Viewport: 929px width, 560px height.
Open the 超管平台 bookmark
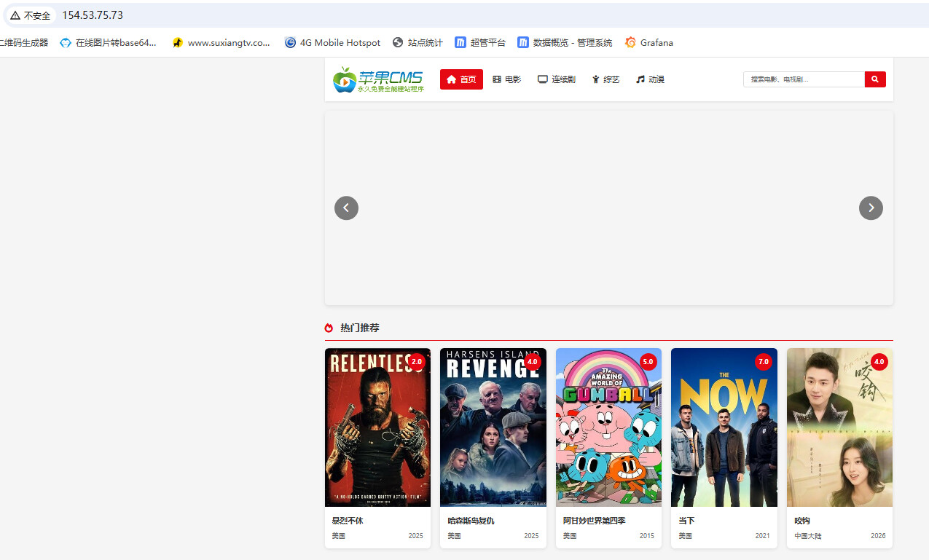click(x=480, y=43)
